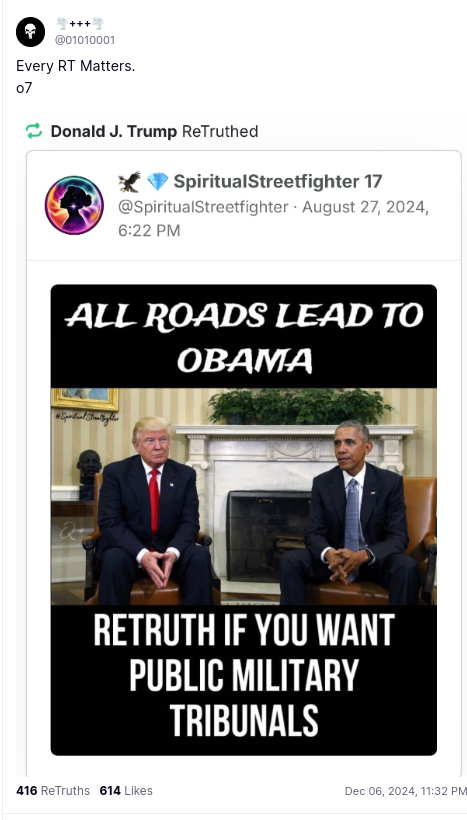The height and width of the screenshot is (820, 467).
Task: Click the ReTruthed label text
Action: (220, 131)
